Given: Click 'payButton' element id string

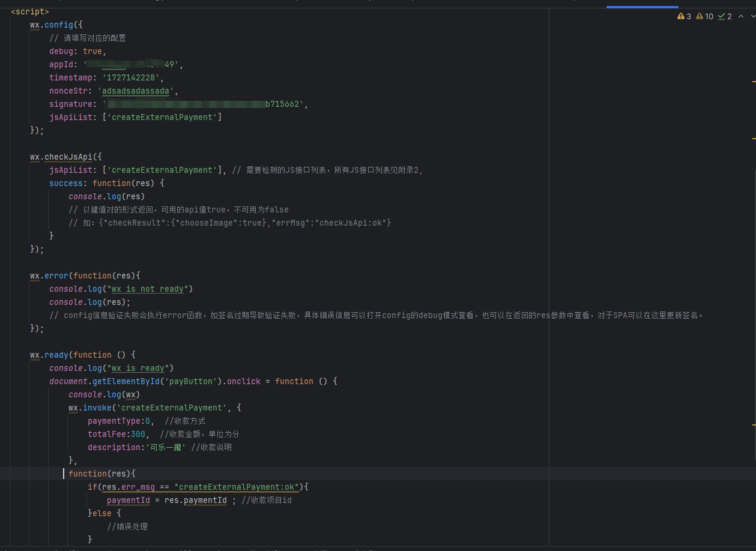Looking at the screenshot, I should click(x=189, y=381).
